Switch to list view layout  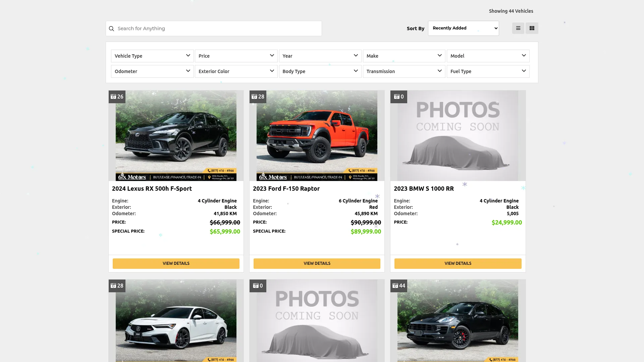click(x=518, y=28)
